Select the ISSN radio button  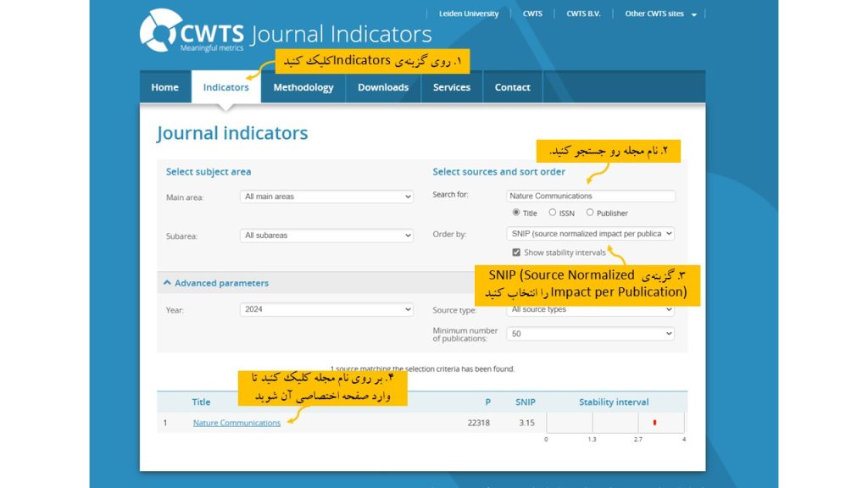click(554, 213)
